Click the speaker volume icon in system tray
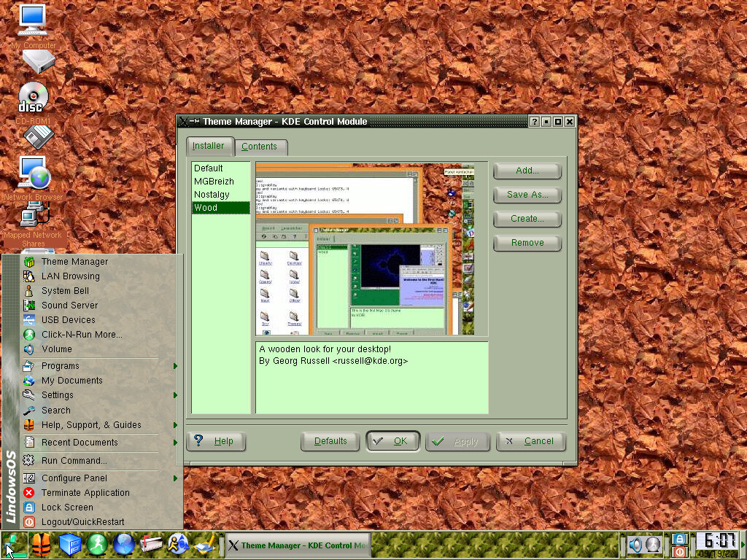747x560 pixels. click(x=635, y=544)
